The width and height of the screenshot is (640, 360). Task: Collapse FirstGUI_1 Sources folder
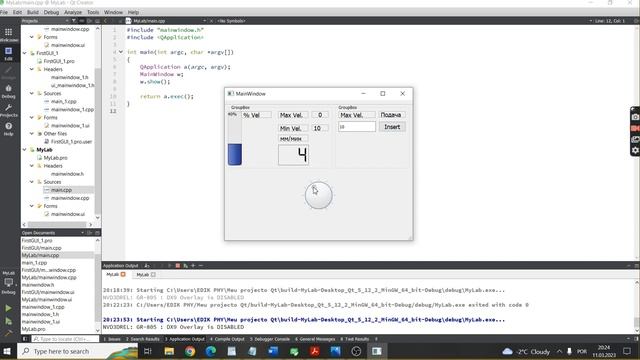coord(32,93)
